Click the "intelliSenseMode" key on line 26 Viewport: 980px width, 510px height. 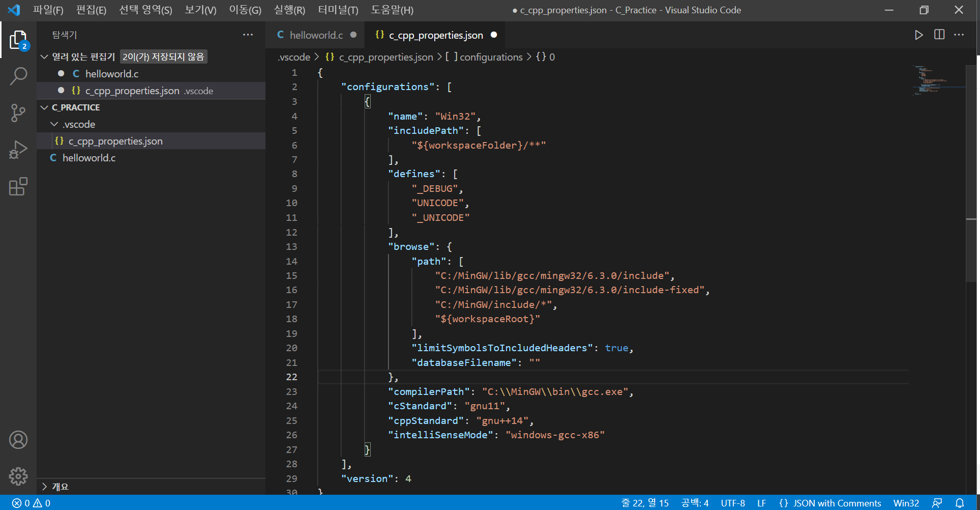440,435
